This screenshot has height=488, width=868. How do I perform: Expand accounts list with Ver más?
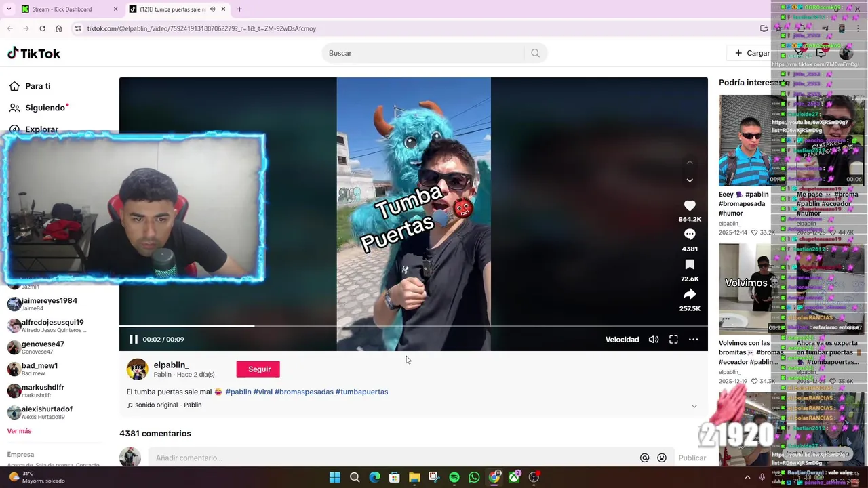(19, 431)
